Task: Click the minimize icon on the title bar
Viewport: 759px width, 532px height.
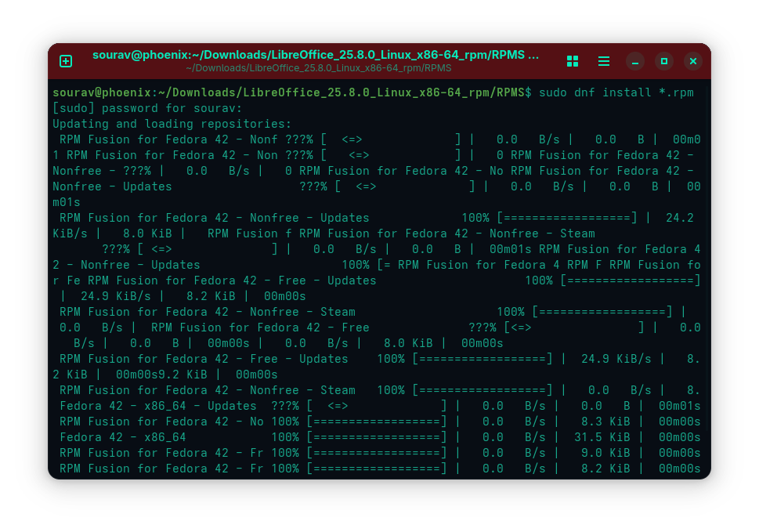Action: [634, 60]
